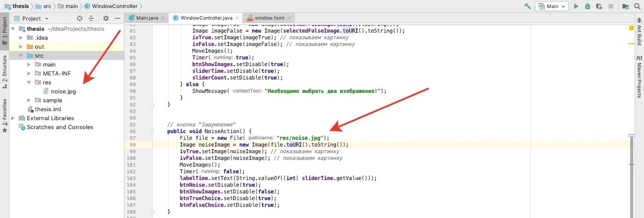Click the Locate/Scroll from Source target icon
Image resolution: width=644 pixels, height=218 pixels.
(x=80, y=18)
